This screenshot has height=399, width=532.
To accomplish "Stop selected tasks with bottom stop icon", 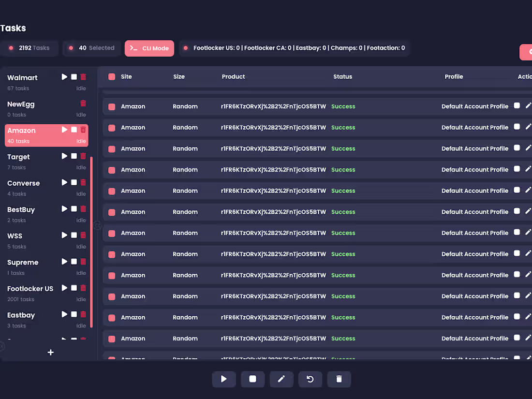I will click(x=252, y=379).
